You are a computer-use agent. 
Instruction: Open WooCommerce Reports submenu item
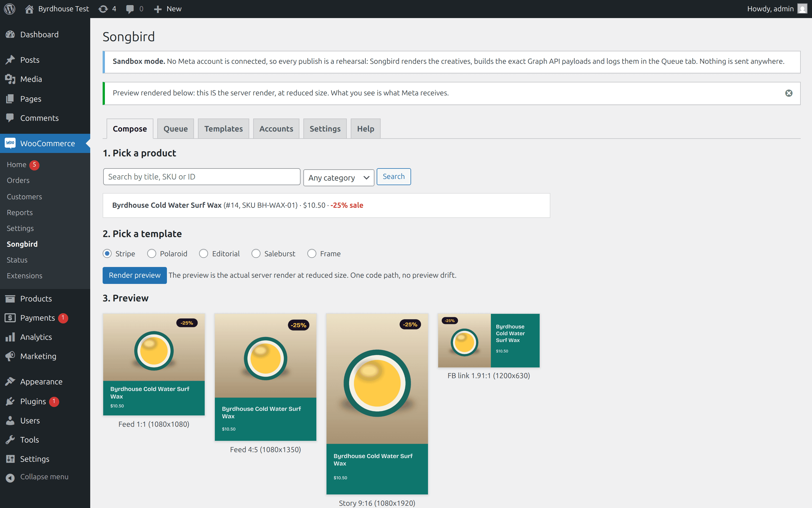tap(19, 212)
